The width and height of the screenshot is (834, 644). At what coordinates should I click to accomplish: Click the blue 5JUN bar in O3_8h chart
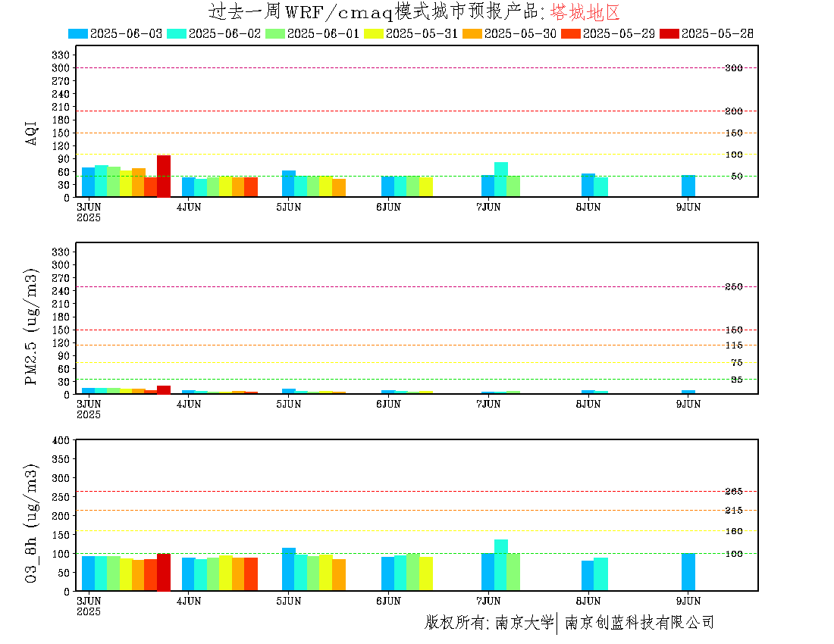pos(289,569)
